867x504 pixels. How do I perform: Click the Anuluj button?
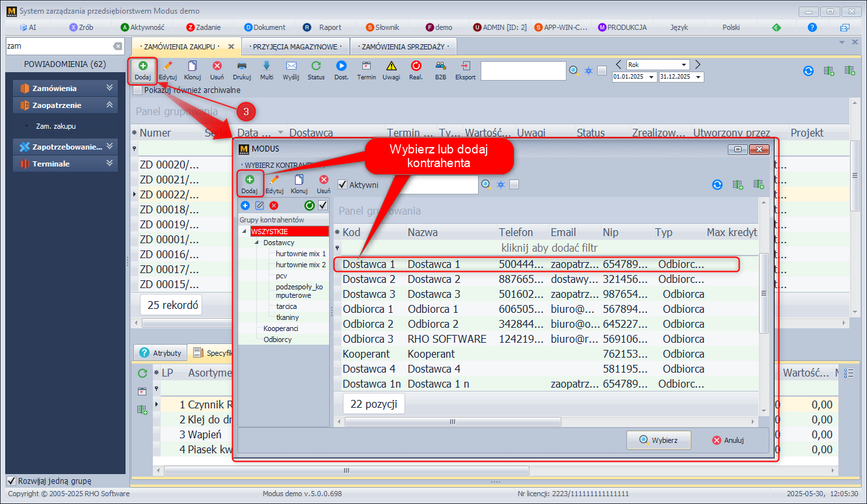click(x=727, y=440)
